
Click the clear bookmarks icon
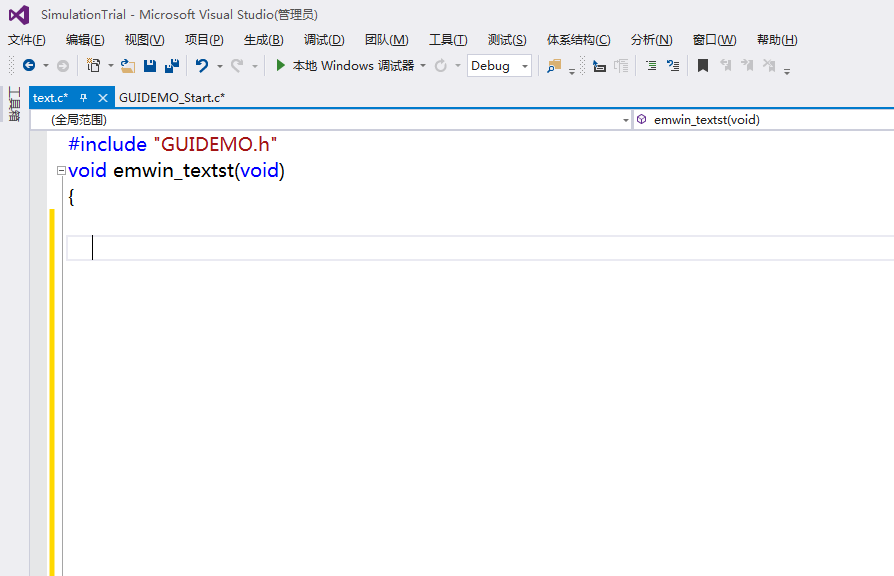tap(769, 66)
